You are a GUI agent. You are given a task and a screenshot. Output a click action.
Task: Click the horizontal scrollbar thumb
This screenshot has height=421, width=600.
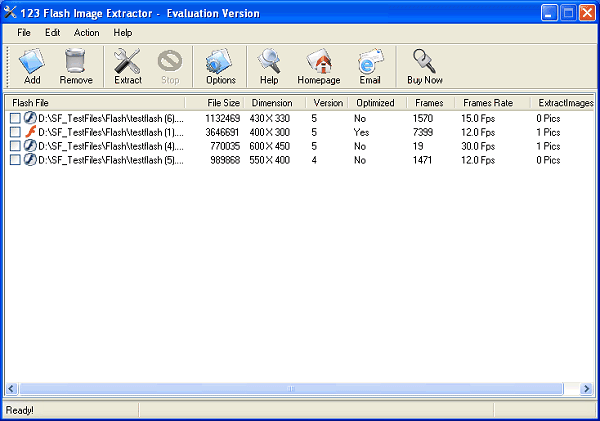point(291,389)
